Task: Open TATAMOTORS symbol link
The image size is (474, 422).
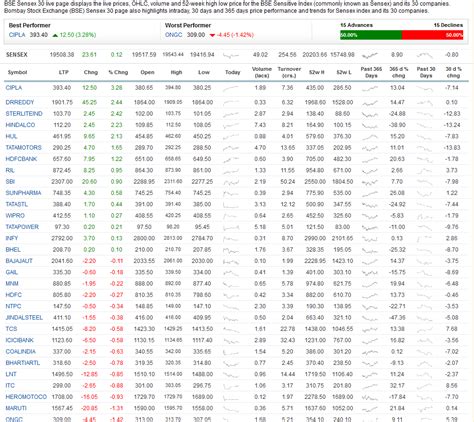Action: (x=24, y=148)
